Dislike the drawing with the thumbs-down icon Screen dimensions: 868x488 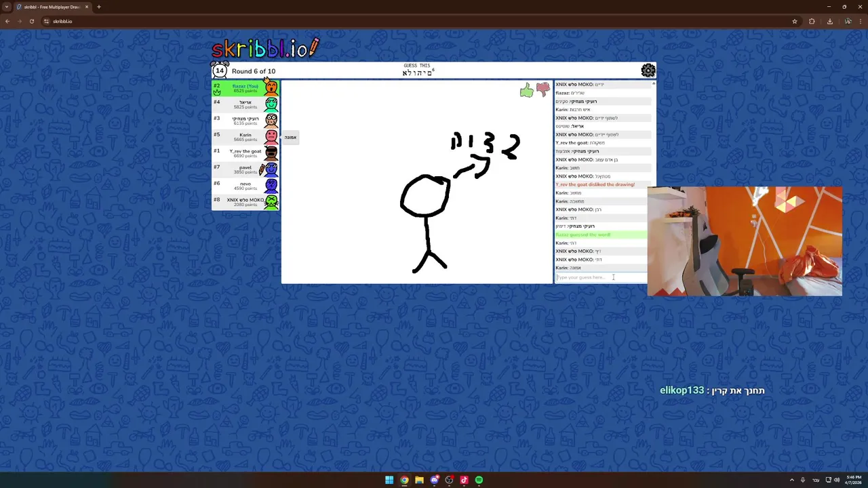coord(543,89)
